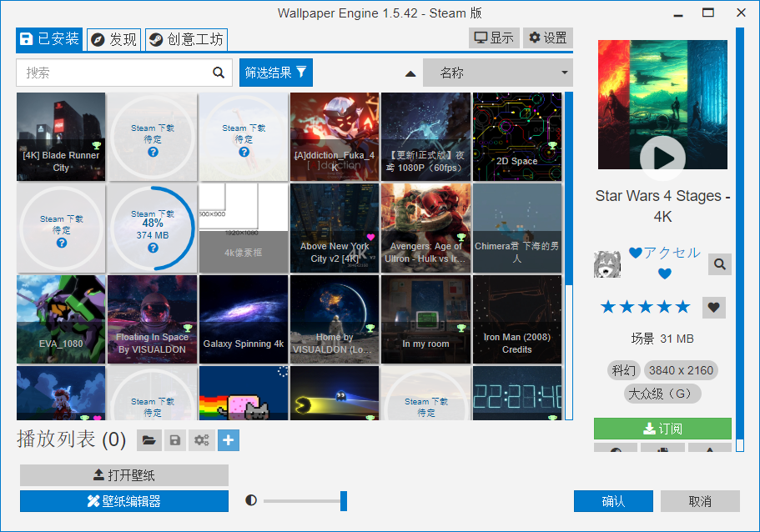This screenshot has height=532, width=760.
Task: Play the Star Wars 4 Stages preview
Action: [662, 158]
